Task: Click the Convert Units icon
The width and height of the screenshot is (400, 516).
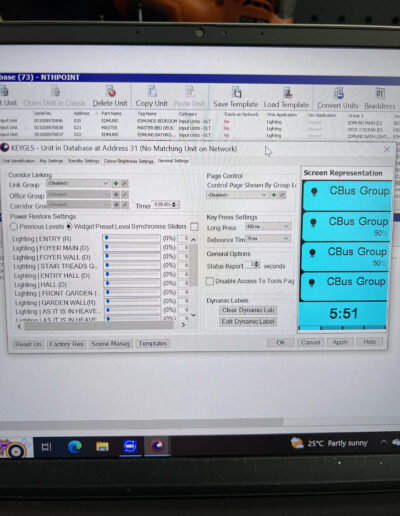Action: [338, 94]
